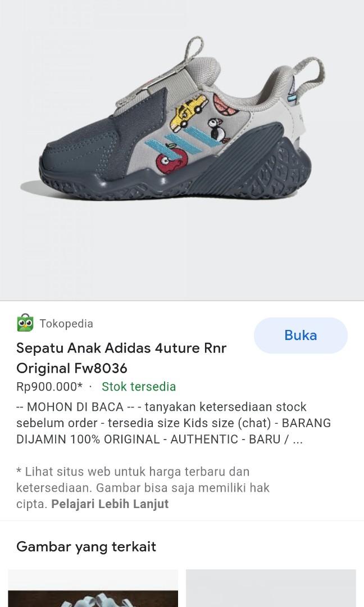Click the puffin bird patch on shoe
The width and height of the screenshot is (364, 607).
point(219,130)
